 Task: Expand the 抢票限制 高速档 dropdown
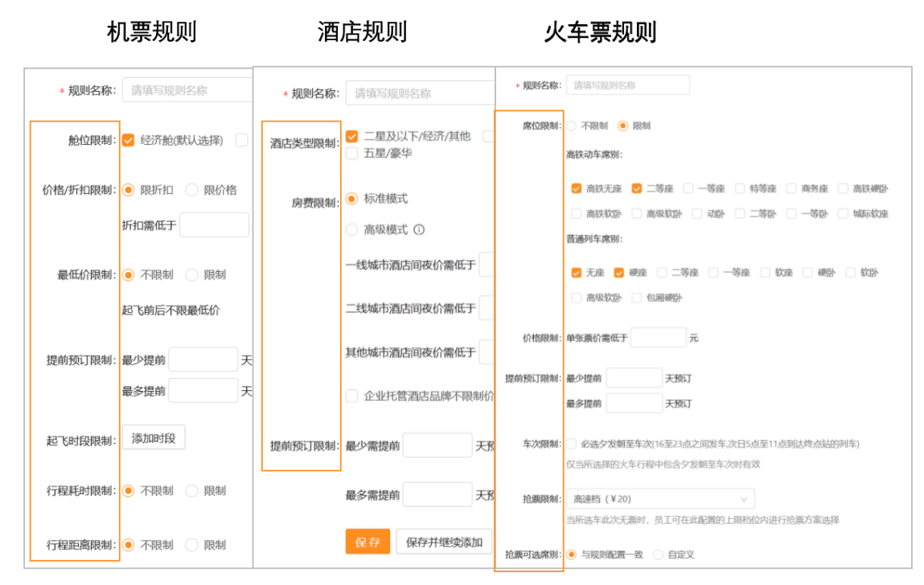[660, 499]
